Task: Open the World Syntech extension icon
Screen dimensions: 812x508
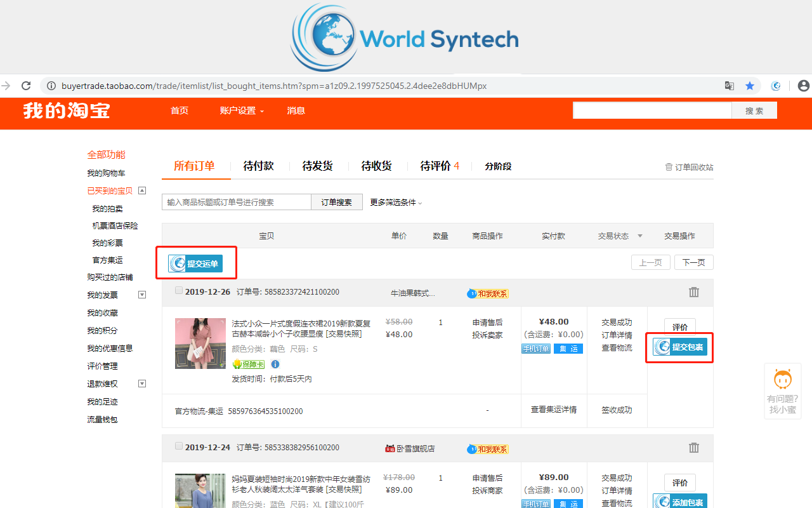Action: (776, 86)
